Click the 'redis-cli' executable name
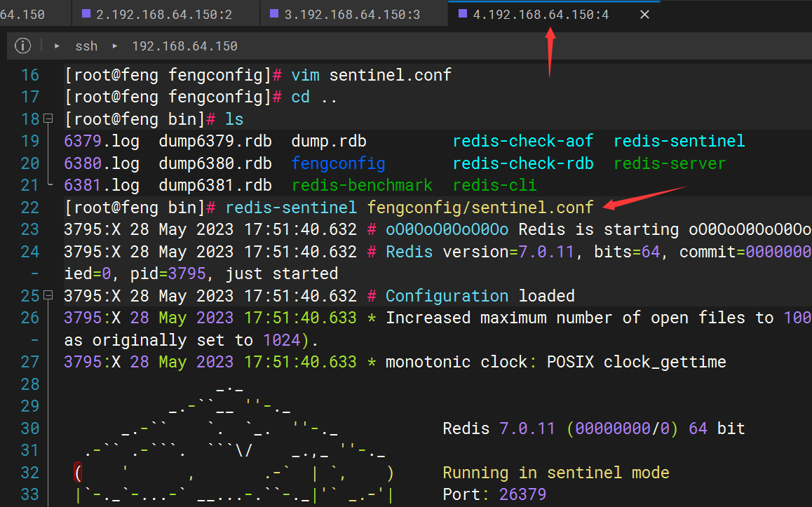 (494, 185)
